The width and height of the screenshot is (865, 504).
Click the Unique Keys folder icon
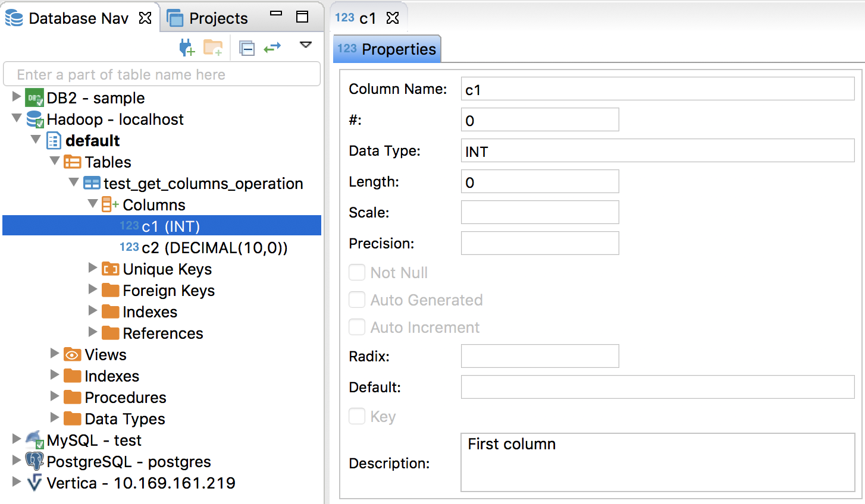pyautogui.click(x=110, y=269)
